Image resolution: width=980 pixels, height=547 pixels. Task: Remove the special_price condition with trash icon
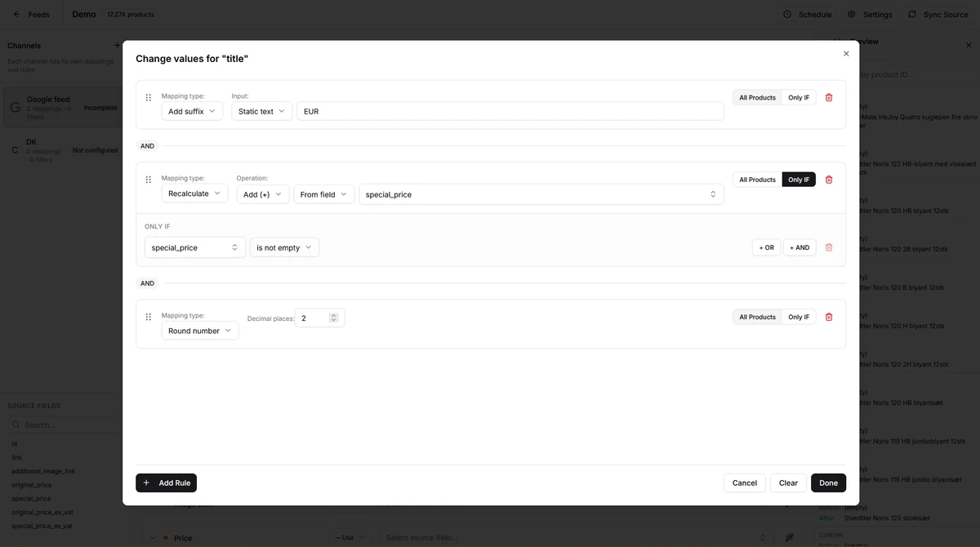pos(829,247)
